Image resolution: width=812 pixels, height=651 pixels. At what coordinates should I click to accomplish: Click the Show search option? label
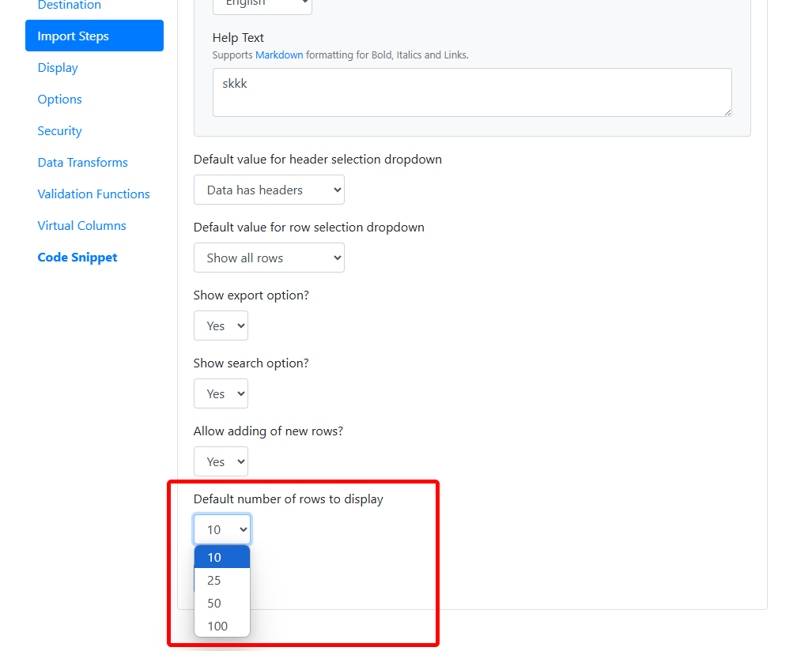point(251,363)
